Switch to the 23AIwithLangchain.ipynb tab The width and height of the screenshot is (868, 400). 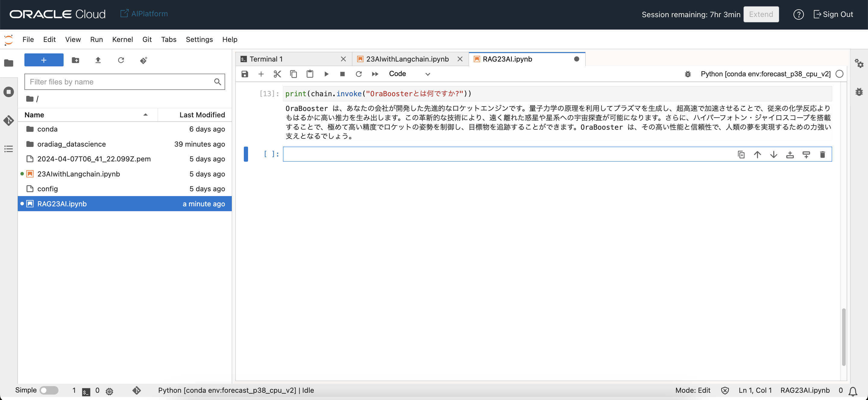point(407,59)
